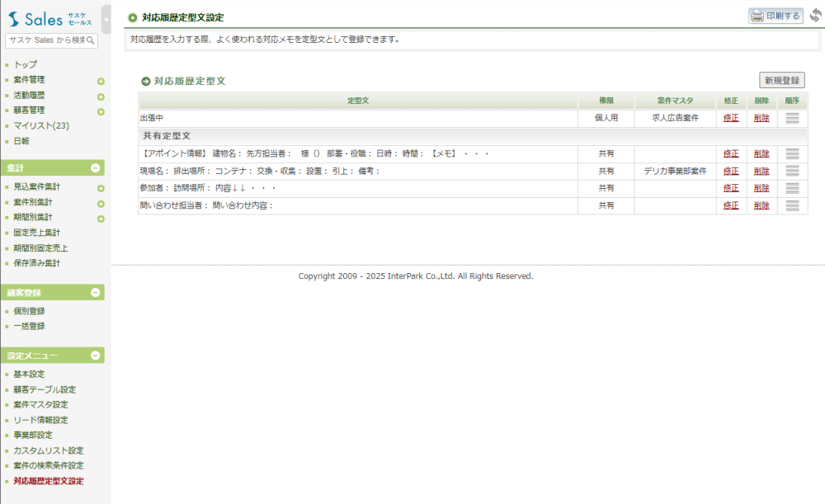Click 修正 link for the 出張中 template

pyautogui.click(x=731, y=118)
